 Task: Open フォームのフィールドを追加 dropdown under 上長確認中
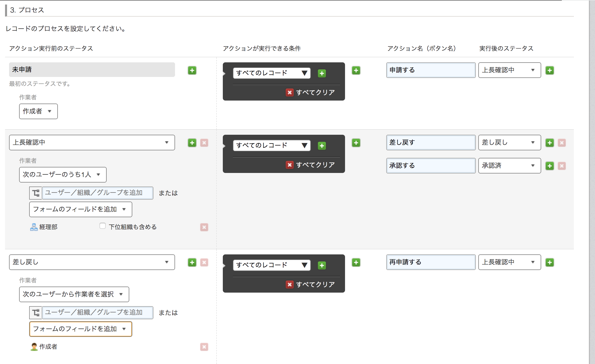tap(81, 209)
